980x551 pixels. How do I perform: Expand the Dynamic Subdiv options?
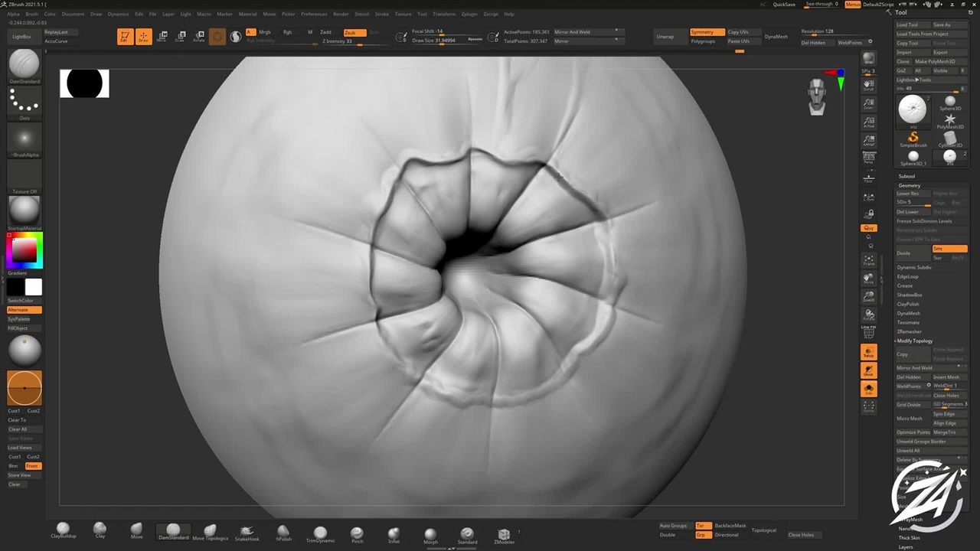(914, 267)
